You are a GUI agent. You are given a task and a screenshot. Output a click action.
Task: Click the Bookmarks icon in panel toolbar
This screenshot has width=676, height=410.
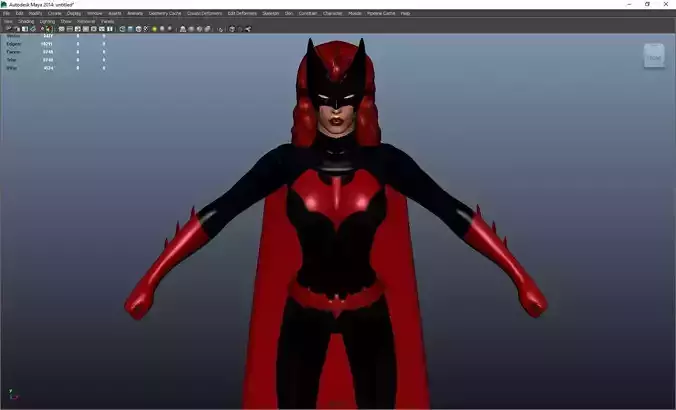[x=25, y=29]
